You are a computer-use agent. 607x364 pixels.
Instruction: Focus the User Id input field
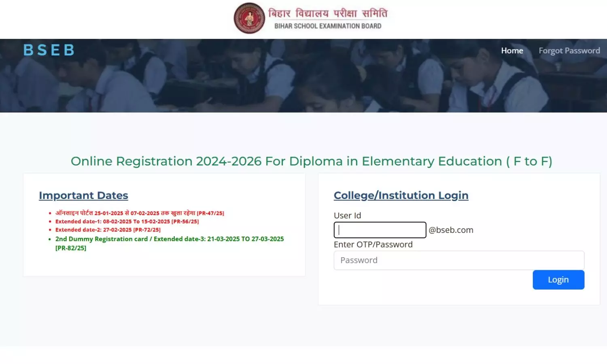tap(380, 230)
